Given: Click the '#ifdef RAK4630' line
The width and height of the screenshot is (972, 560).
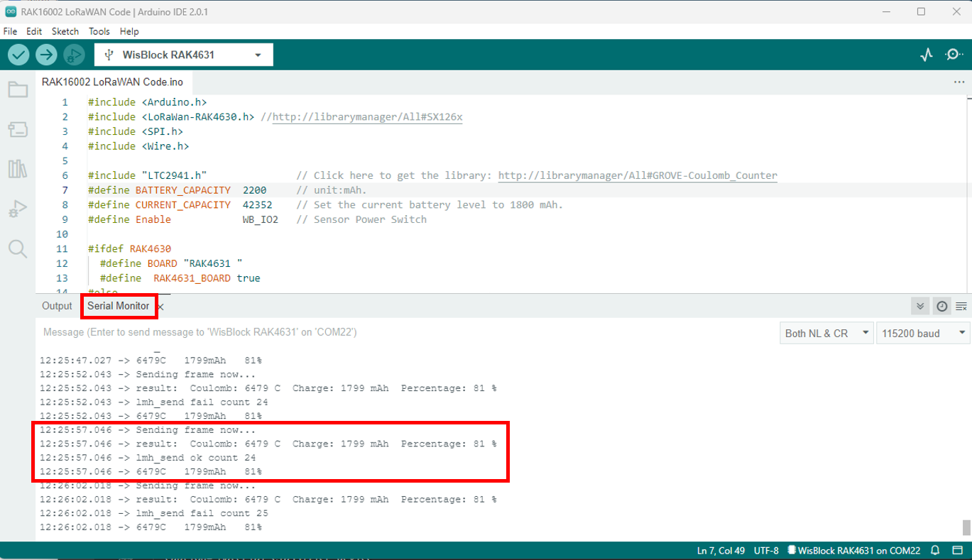Looking at the screenshot, I should (x=129, y=249).
